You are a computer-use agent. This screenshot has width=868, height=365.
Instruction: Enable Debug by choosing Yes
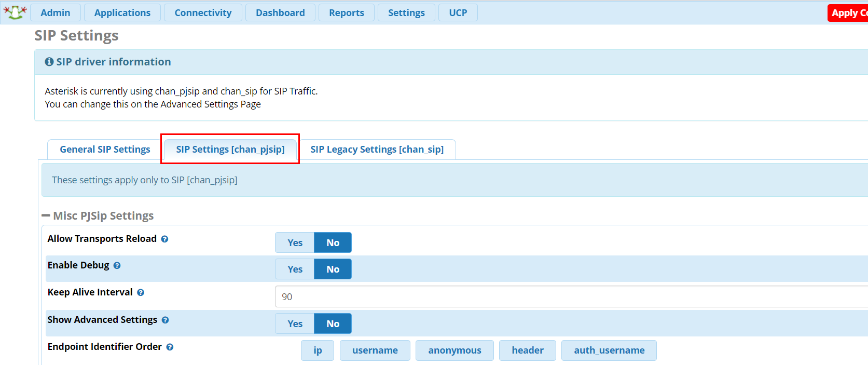[x=295, y=269]
